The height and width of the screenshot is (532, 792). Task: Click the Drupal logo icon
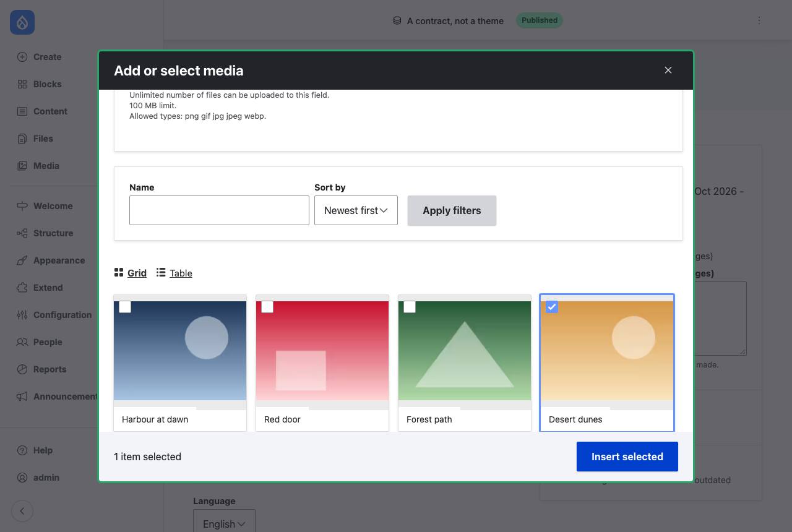point(22,22)
